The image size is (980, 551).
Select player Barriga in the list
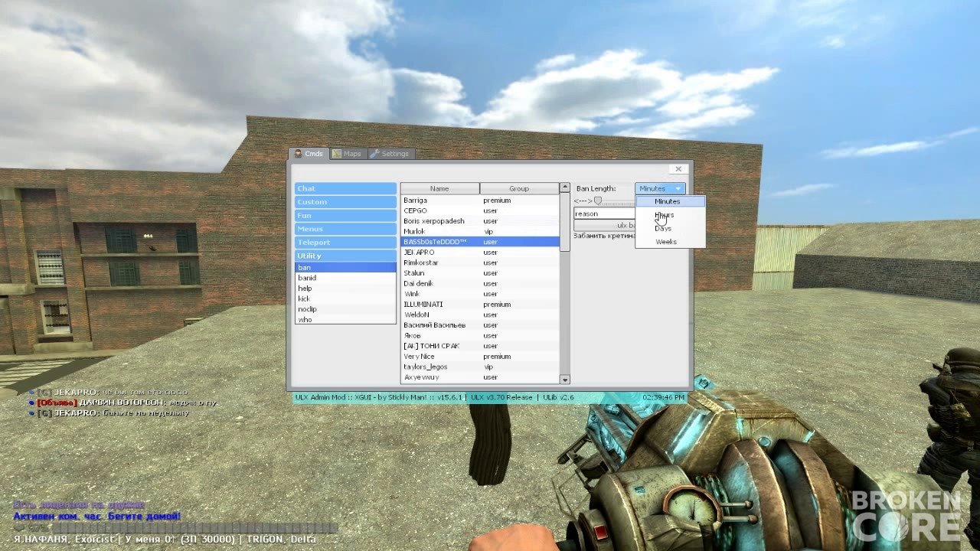[480, 201]
